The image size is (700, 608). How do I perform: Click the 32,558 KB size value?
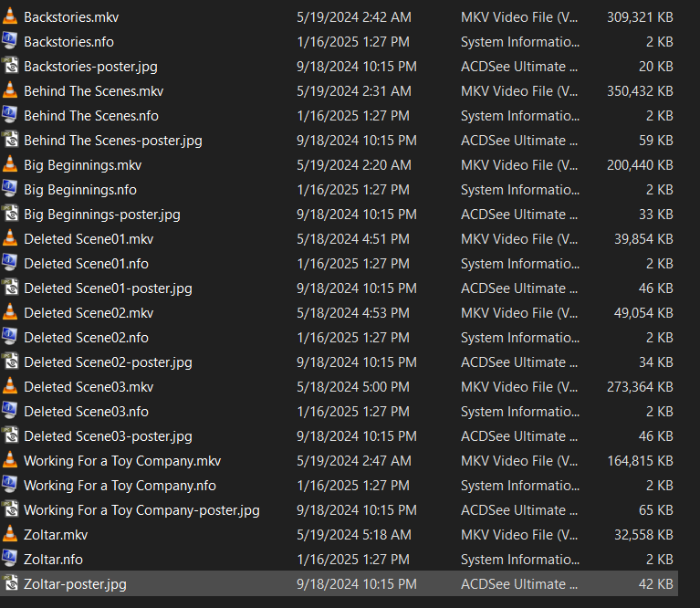pyautogui.click(x=643, y=534)
